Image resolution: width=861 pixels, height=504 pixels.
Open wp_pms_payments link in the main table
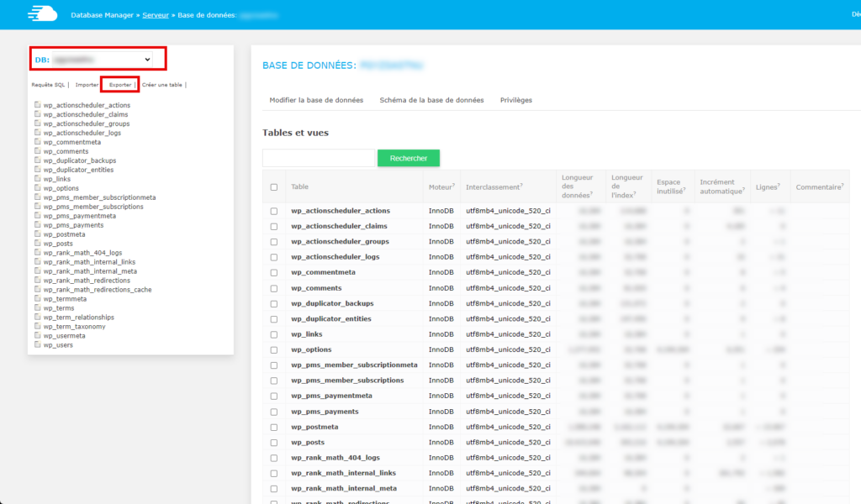[325, 412]
